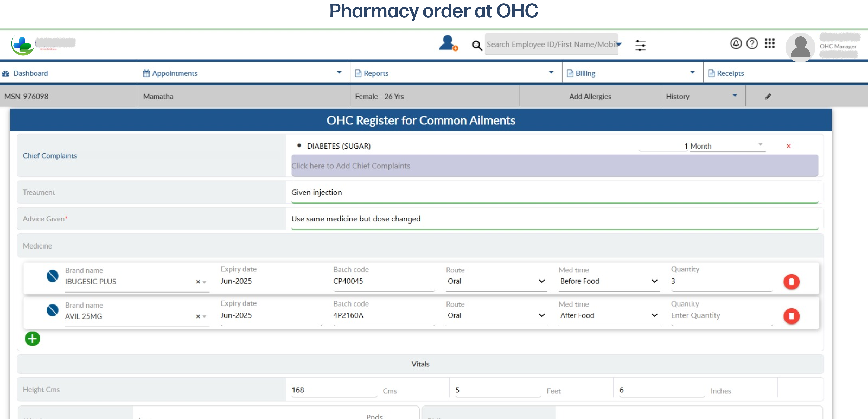
Task: Click the OHC Manager role label
Action: coord(838,47)
